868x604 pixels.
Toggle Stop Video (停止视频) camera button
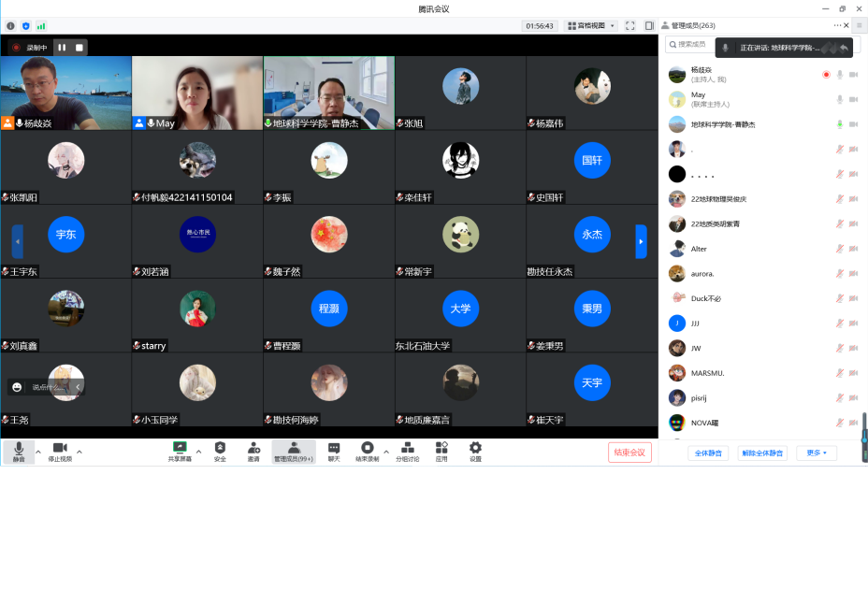point(60,449)
